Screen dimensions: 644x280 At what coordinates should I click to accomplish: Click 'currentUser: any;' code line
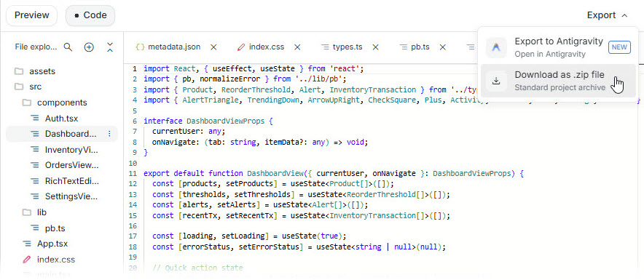(189, 132)
